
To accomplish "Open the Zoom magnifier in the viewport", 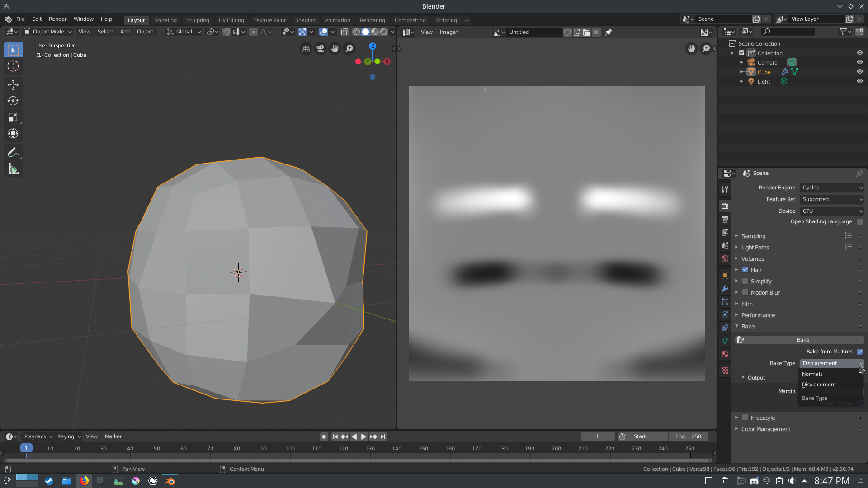I will 349,48.
